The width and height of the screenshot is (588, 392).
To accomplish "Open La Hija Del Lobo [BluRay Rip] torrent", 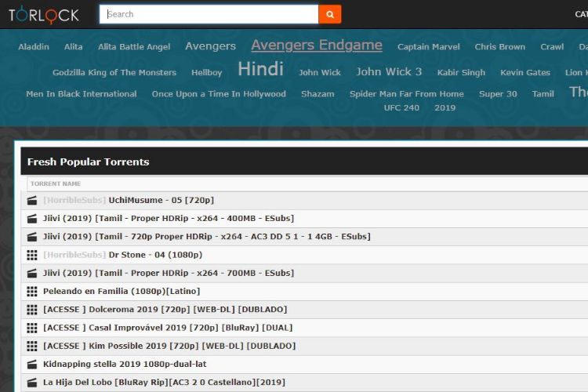I will pos(165,383).
